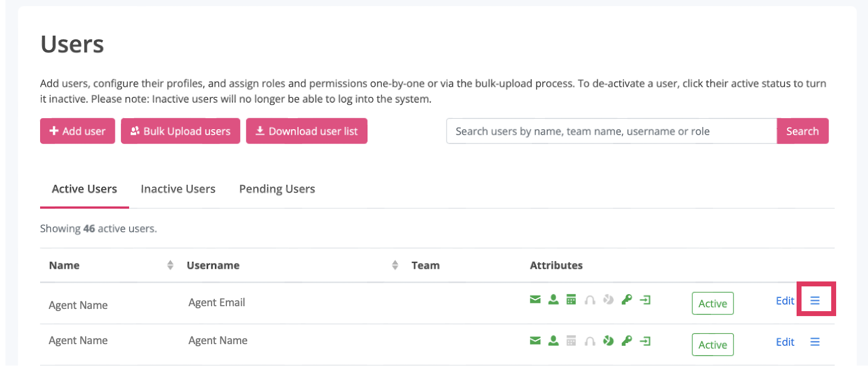Click login arrow icon in second user row

coord(645,341)
